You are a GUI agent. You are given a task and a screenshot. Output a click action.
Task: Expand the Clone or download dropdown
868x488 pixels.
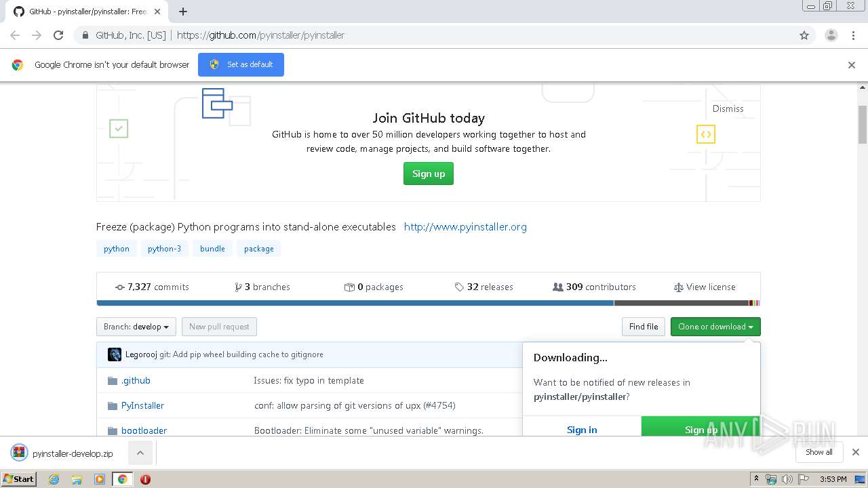(x=715, y=327)
